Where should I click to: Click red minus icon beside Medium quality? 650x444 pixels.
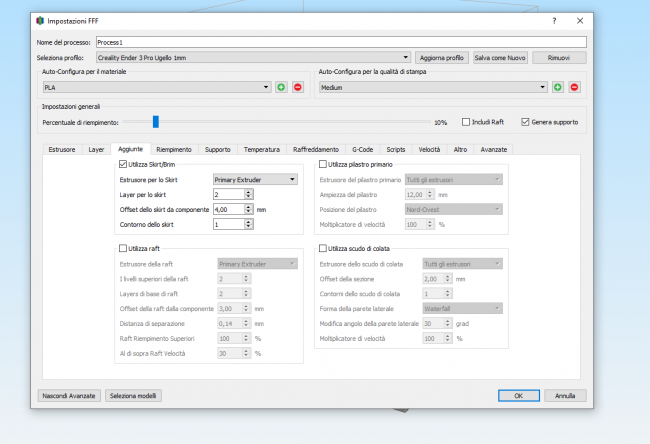pyautogui.click(x=574, y=88)
